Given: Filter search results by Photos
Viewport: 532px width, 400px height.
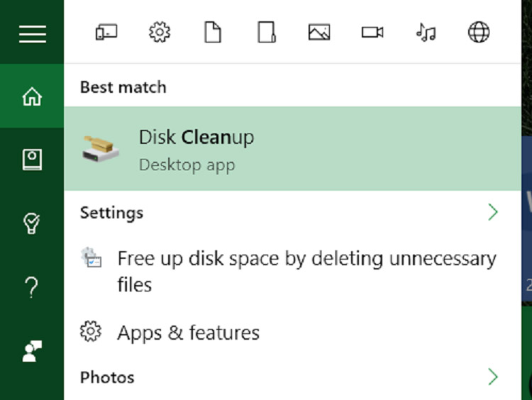Looking at the screenshot, I should click(319, 32).
